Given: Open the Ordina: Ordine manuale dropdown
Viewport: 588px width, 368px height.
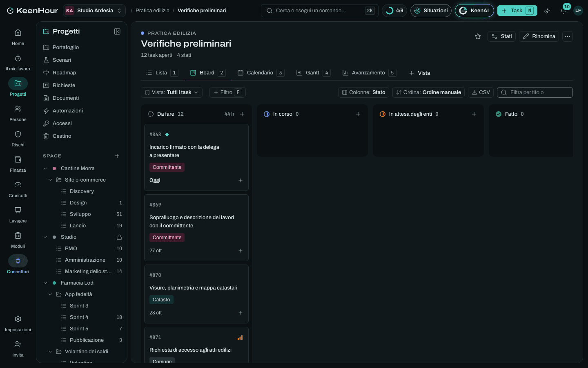Looking at the screenshot, I should [x=428, y=92].
